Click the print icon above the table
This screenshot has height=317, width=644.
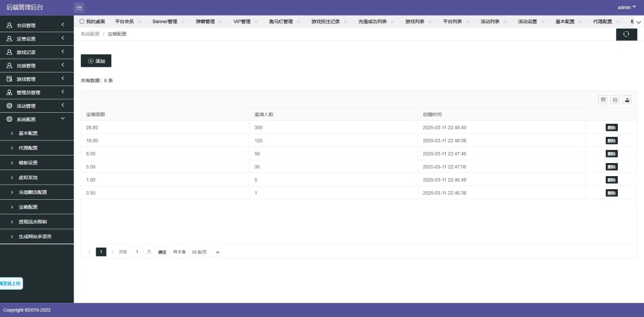point(615,100)
